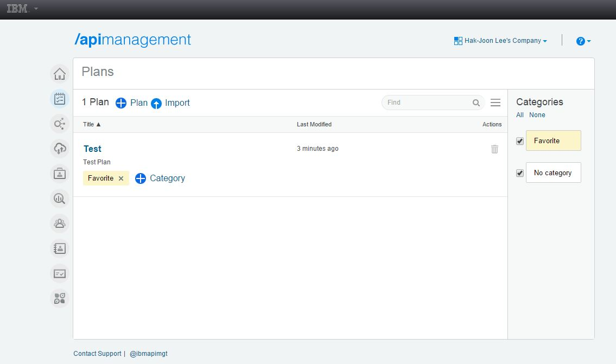This screenshot has width=616, height=364.
Task: Add a new Plan
Action: click(x=131, y=103)
